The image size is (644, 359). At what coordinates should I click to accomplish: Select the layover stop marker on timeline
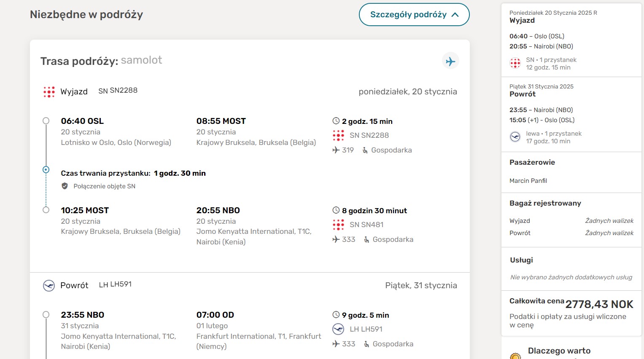[x=46, y=170]
